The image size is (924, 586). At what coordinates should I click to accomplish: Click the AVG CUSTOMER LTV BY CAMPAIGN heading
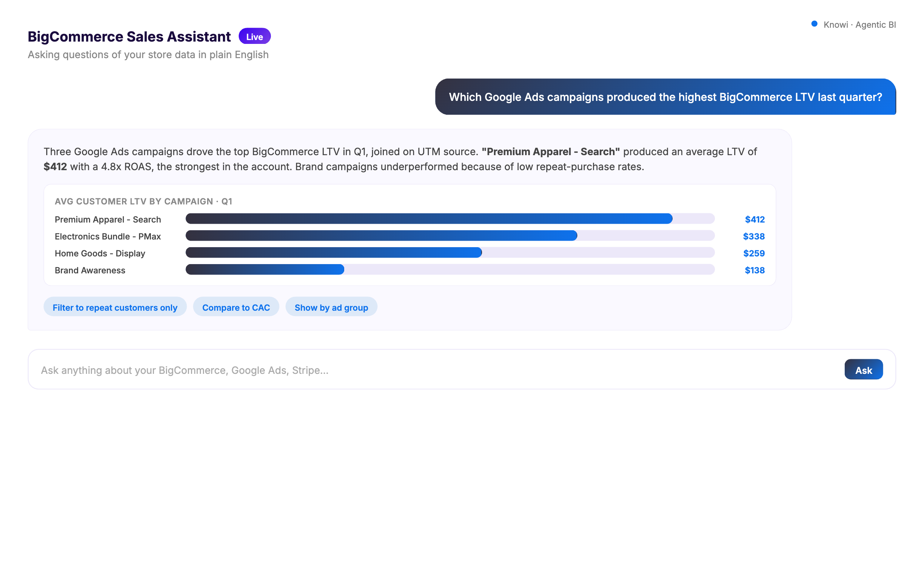click(144, 201)
